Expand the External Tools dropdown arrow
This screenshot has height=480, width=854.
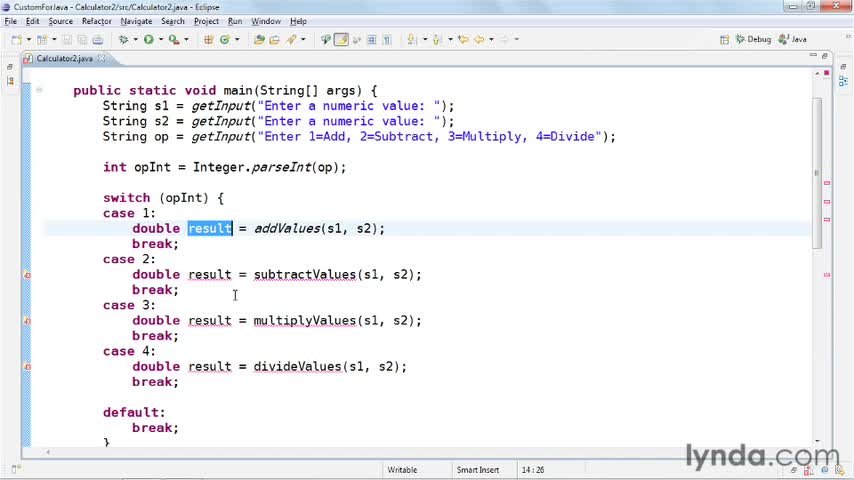tap(186, 40)
